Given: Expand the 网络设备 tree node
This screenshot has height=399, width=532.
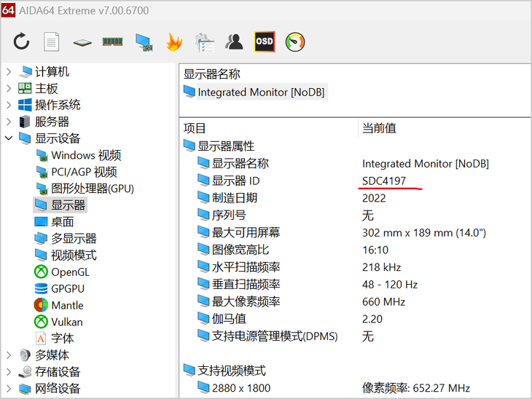Looking at the screenshot, I should (9, 389).
